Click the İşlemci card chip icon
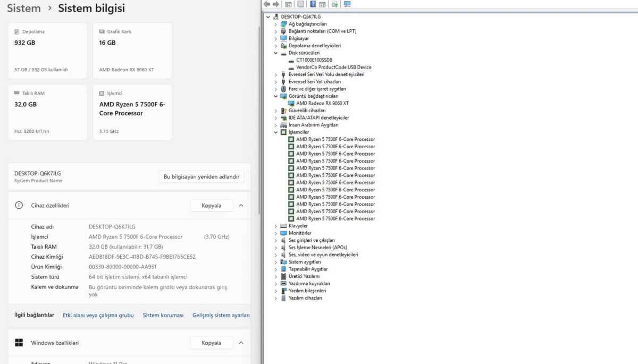638x364 pixels. [102, 93]
